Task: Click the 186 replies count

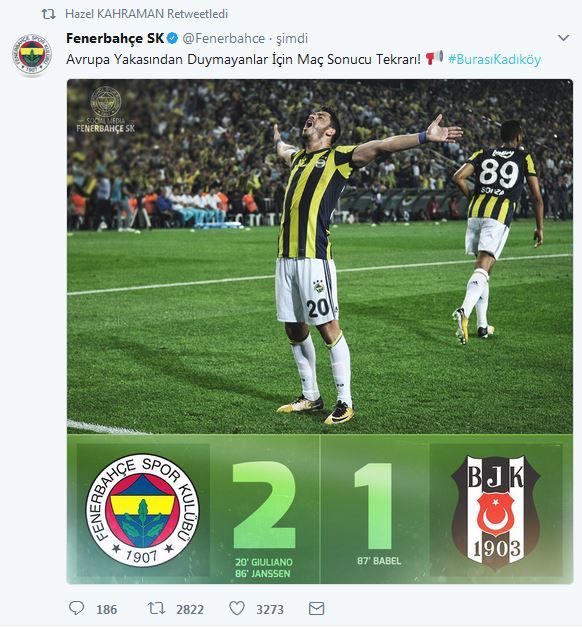Action: (107, 610)
